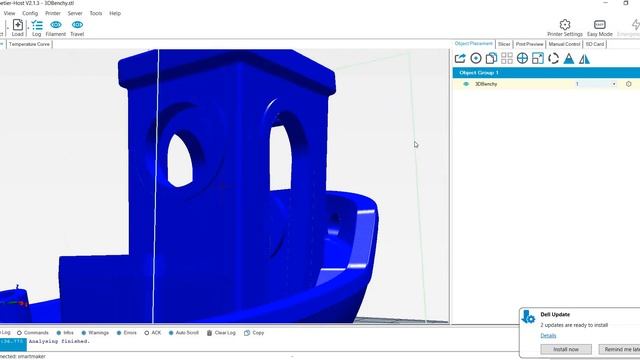Click the 'smartmaker' connection status text
The image size is (640, 360).
click(x=31, y=356)
